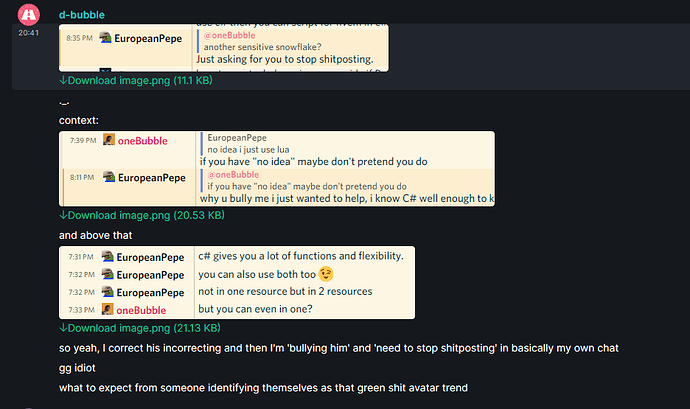Click download arrow icon beside 11.1 KB file

pos(63,80)
